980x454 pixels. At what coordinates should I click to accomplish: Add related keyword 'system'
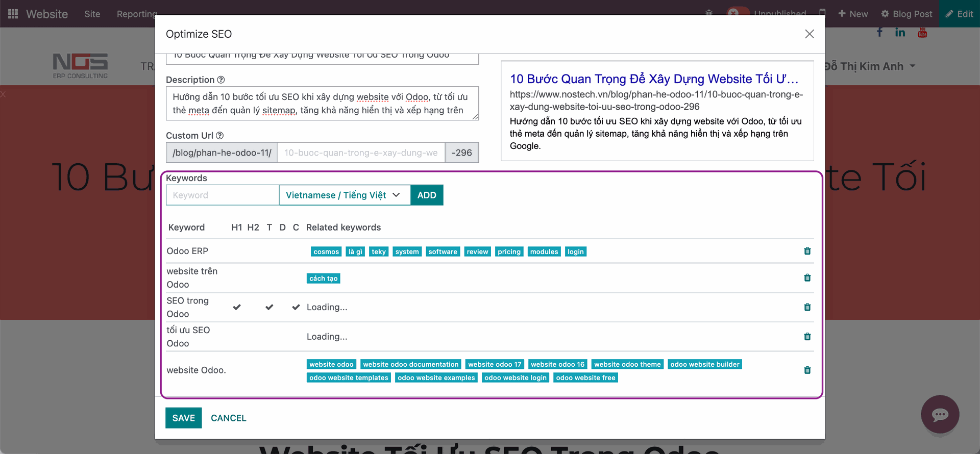(407, 251)
